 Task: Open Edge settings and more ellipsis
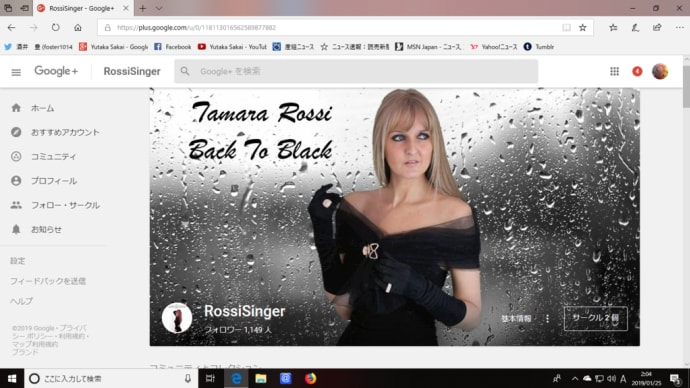(679, 28)
